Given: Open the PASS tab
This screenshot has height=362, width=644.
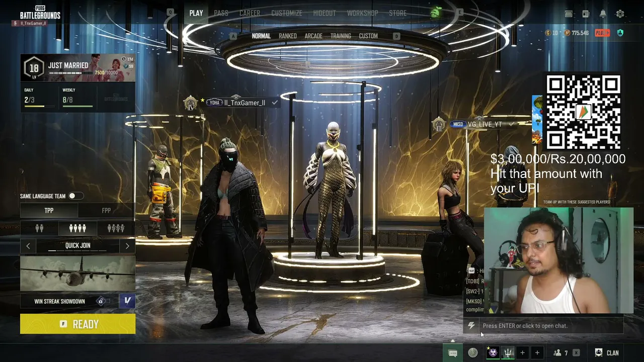Looking at the screenshot, I should coord(221,13).
